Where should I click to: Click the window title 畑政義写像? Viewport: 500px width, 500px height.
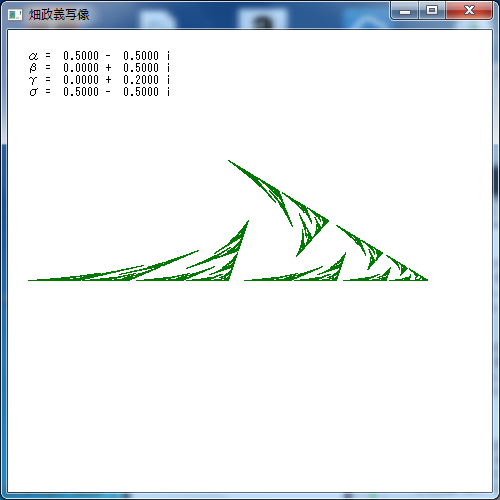pyautogui.click(x=59, y=15)
